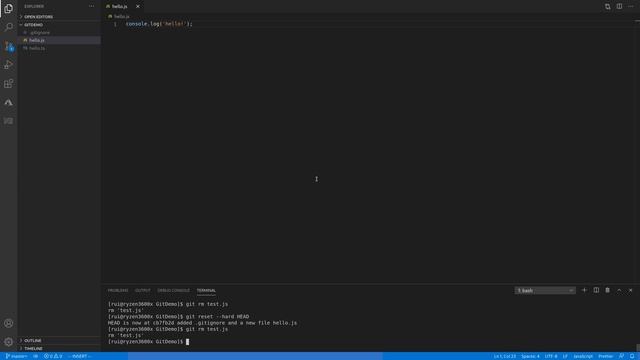
Task: Click the LF end-of-line indicator
Action: 565,356
